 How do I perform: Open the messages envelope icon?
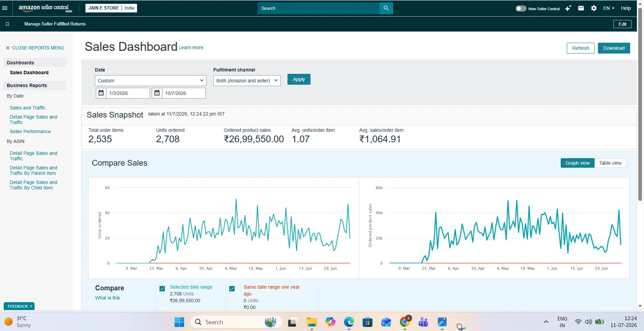click(x=581, y=8)
